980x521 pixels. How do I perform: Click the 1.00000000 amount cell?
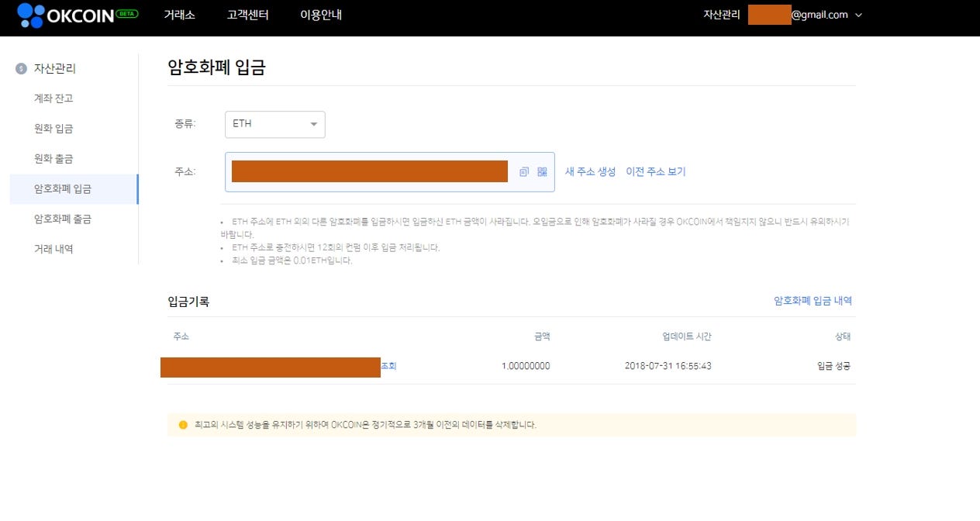click(x=526, y=366)
